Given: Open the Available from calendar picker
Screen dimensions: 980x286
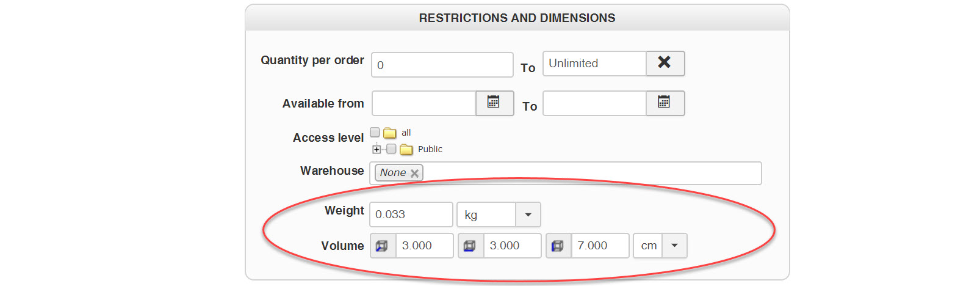Looking at the screenshot, I should coord(494,103).
